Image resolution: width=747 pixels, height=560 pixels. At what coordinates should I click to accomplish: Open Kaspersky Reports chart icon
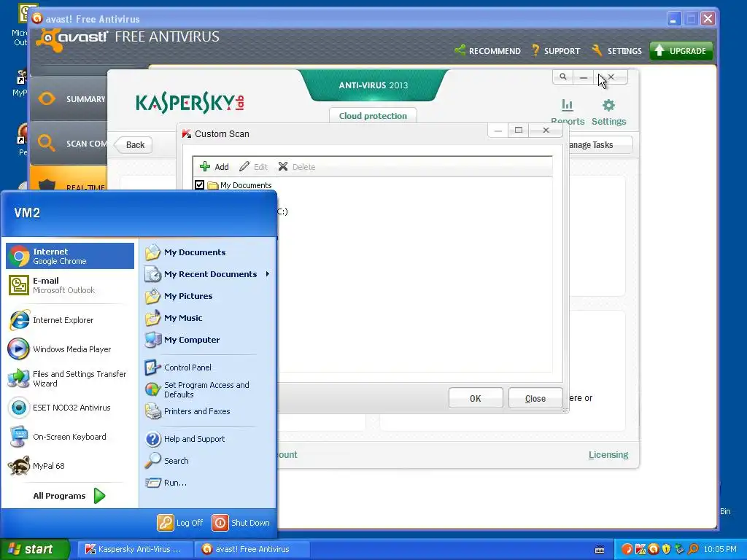tap(567, 105)
